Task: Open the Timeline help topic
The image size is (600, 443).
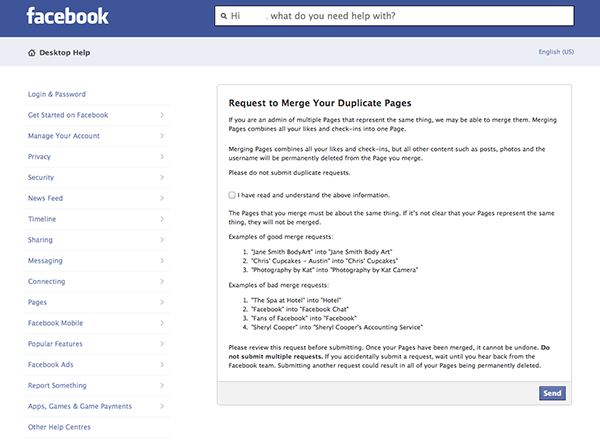Action: click(42, 219)
